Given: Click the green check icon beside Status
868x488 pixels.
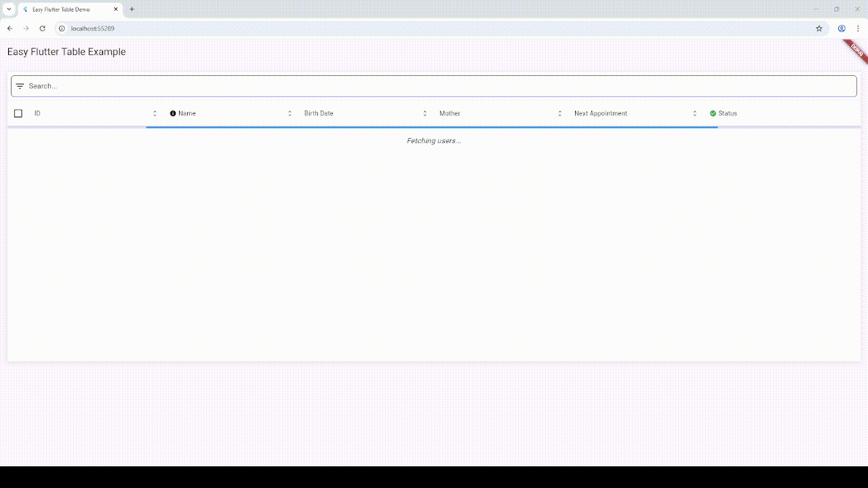Looking at the screenshot, I should point(713,113).
